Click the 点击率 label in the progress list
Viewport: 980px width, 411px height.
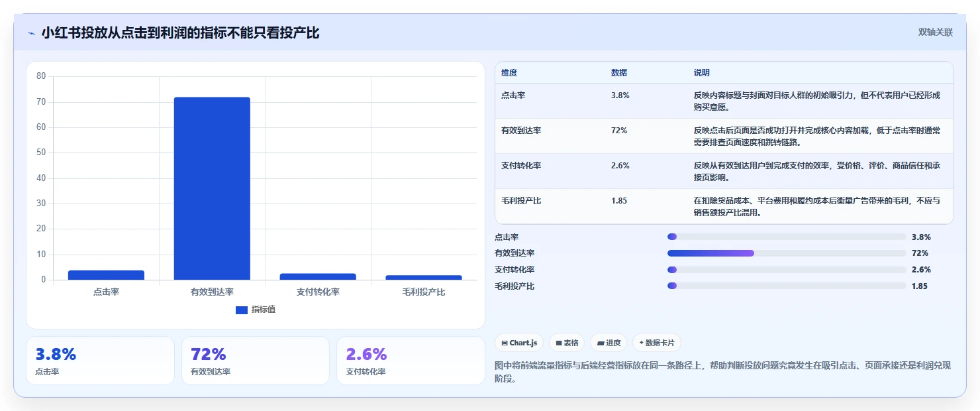[x=507, y=237]
